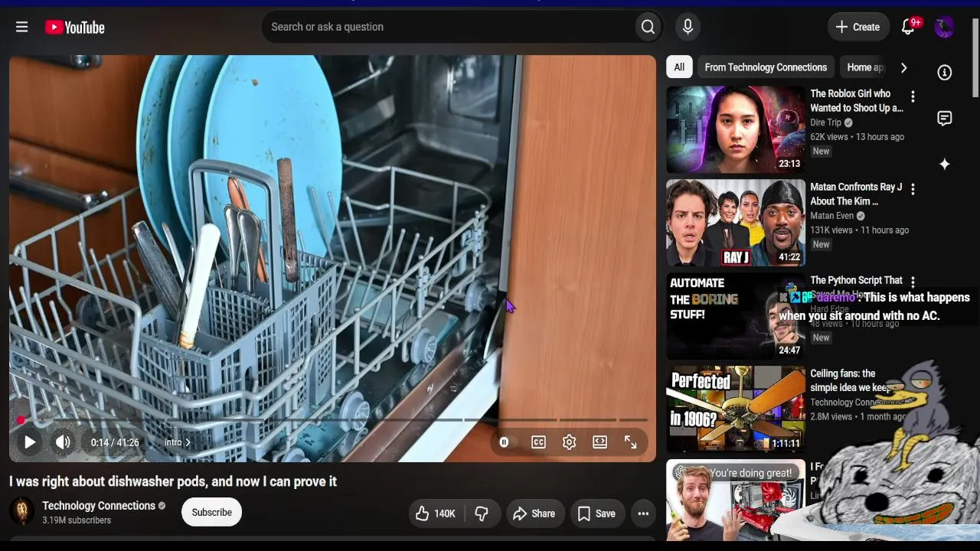
Task: Open the Roblox Girl video thumbnail
Action: coord(736,129)
